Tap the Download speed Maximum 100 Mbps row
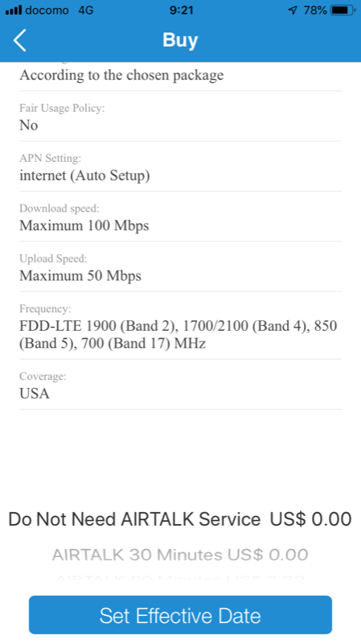The image size is (361, 644). tap(180, 217)
